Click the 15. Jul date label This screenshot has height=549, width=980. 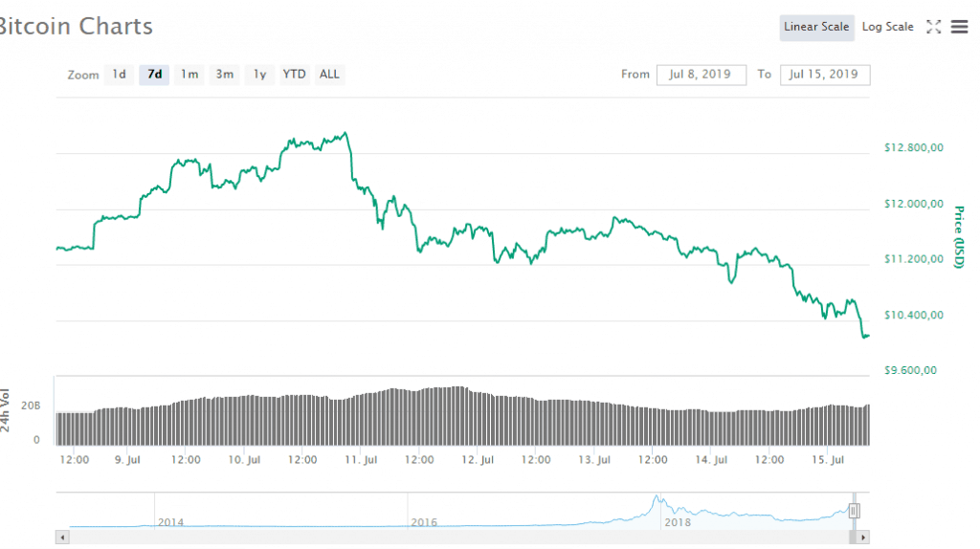coord(828,460)
